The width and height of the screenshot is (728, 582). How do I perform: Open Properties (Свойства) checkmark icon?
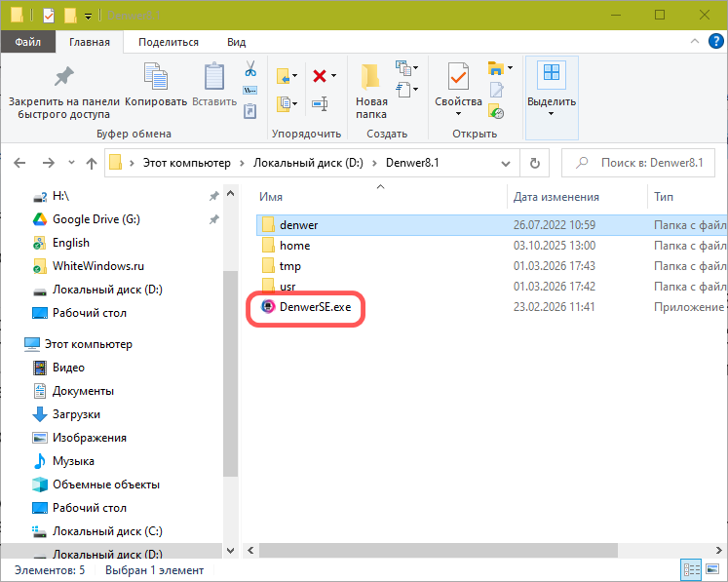458,78
